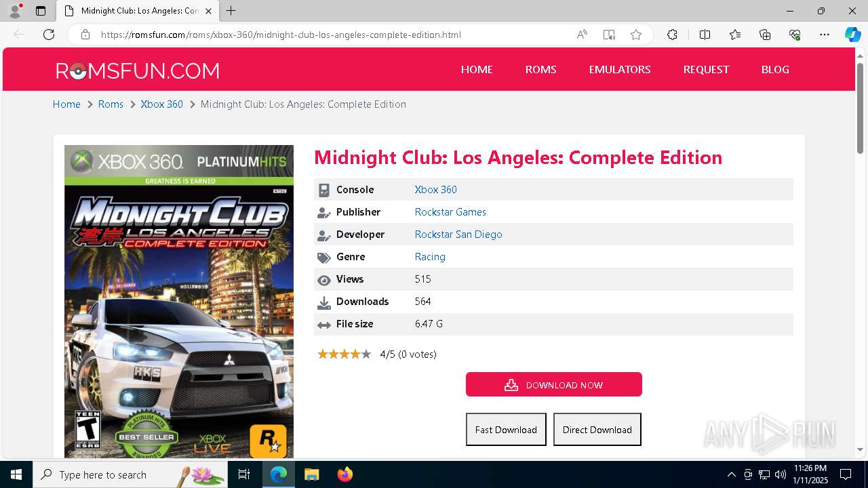Open Microsoft Edge from taskbar
This screenshot has height=488, width=868.
point(279,474)
